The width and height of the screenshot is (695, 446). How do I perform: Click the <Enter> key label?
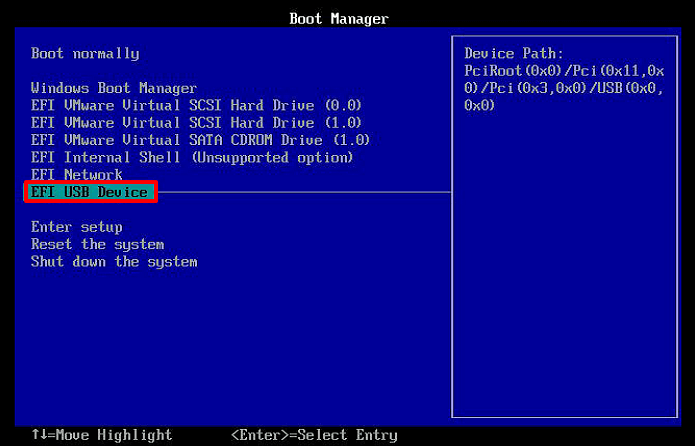point(260,435)
